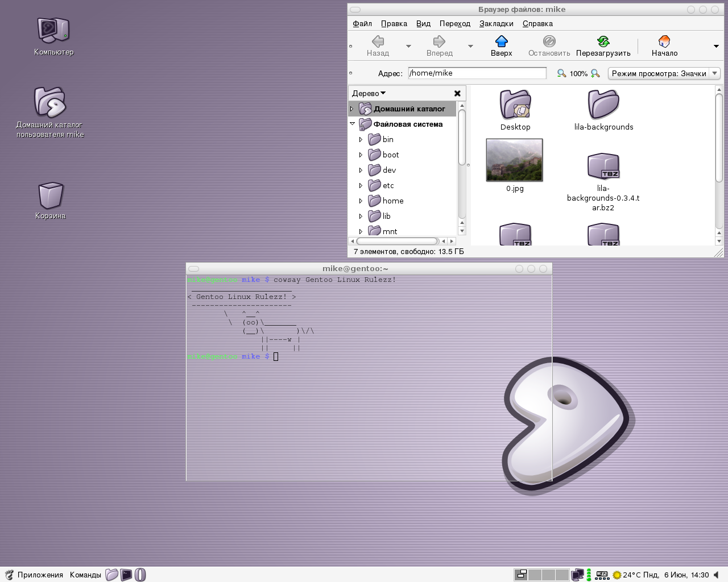The height and width of the screenshot is (582, 728).
Task: Click the volume speaker icon in the panel
Action: [716, 575]
